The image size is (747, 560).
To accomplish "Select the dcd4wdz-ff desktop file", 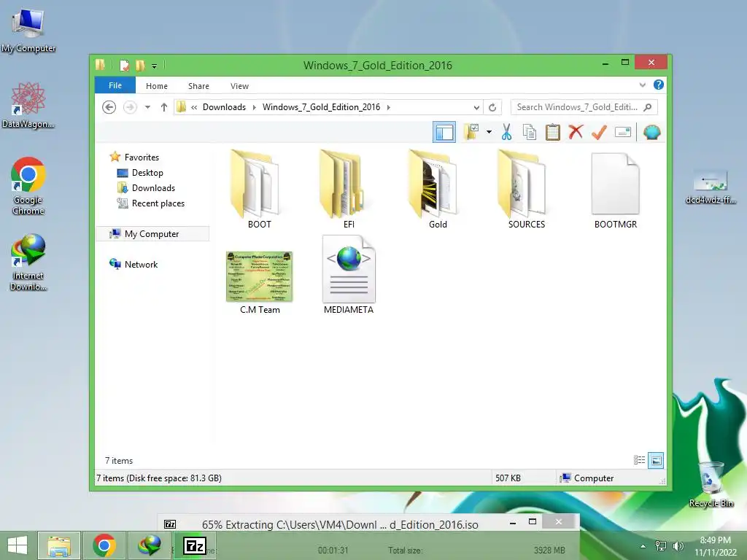I will coord(711,186).
